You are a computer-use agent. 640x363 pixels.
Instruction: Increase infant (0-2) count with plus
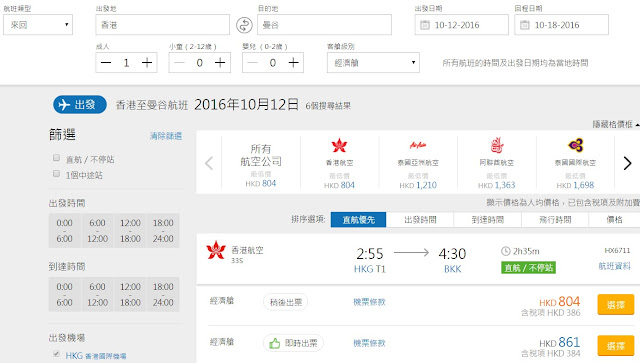pyautogui.click(x=293, y=62)
